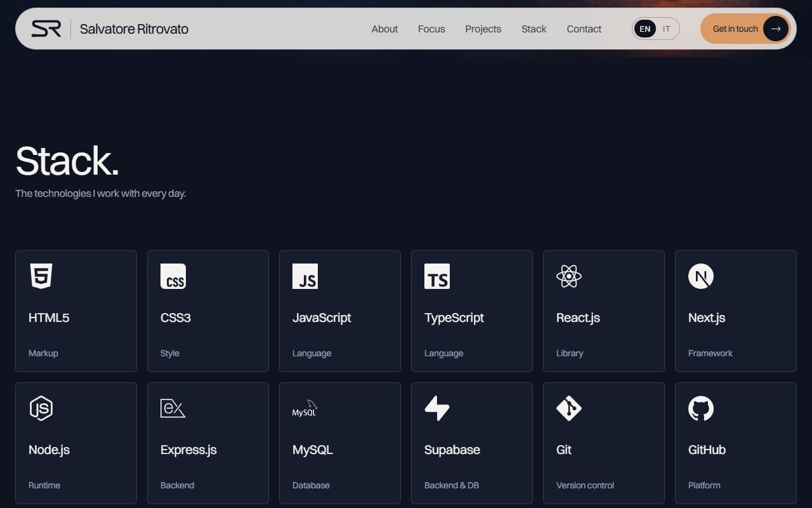Click the SR logo in the header
812x508 pixels.
click(x=46, y=29)
